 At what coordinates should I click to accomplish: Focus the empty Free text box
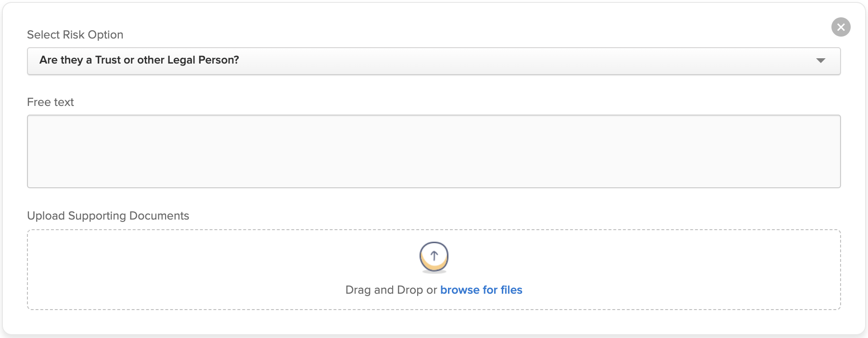[434, 151]
